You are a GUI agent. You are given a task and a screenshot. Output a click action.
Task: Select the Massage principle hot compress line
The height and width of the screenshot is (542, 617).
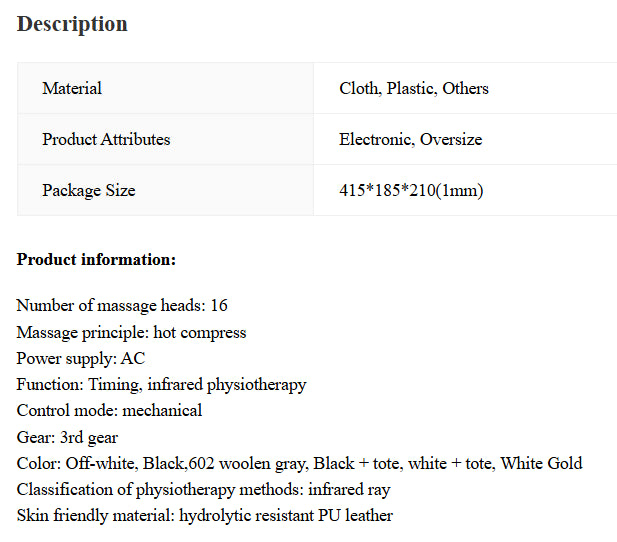(x=131, y=333)
